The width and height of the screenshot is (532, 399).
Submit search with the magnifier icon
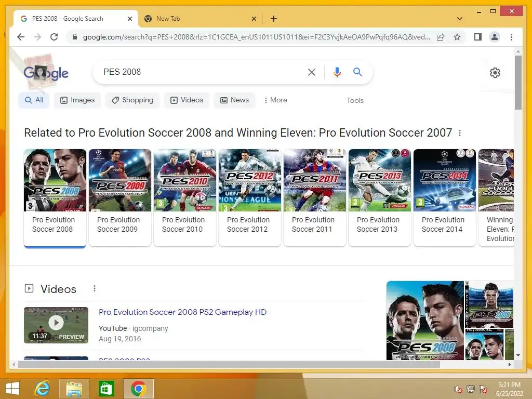point(357,72)
